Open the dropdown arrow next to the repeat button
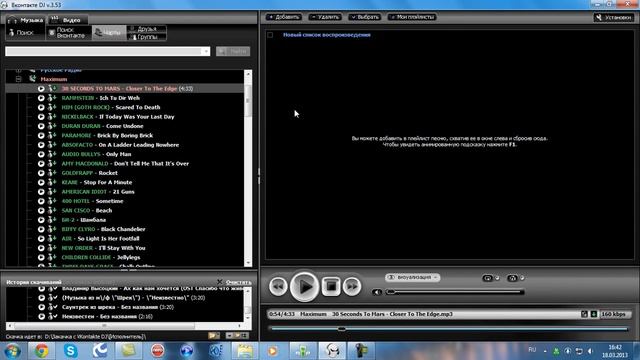Image resolution: width=640 pixels, height=360 pixels. pos(497,278)
